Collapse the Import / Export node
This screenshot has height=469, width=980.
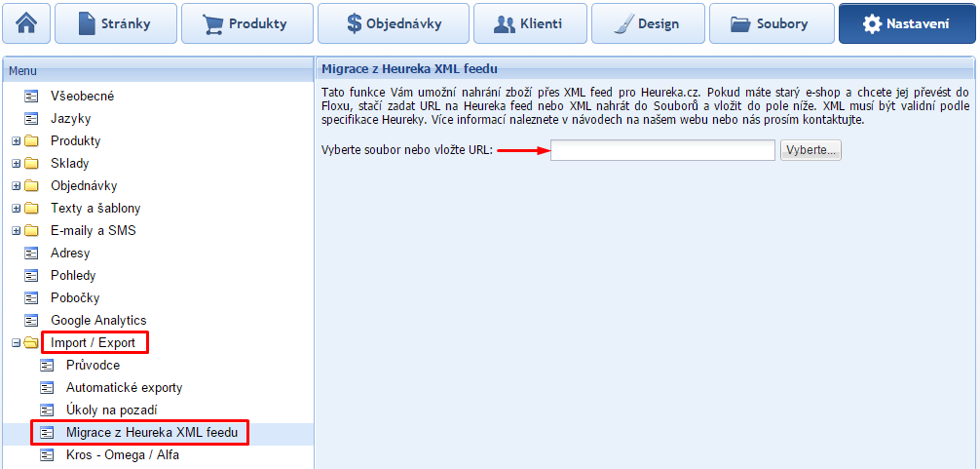click(x=17, y=342)
